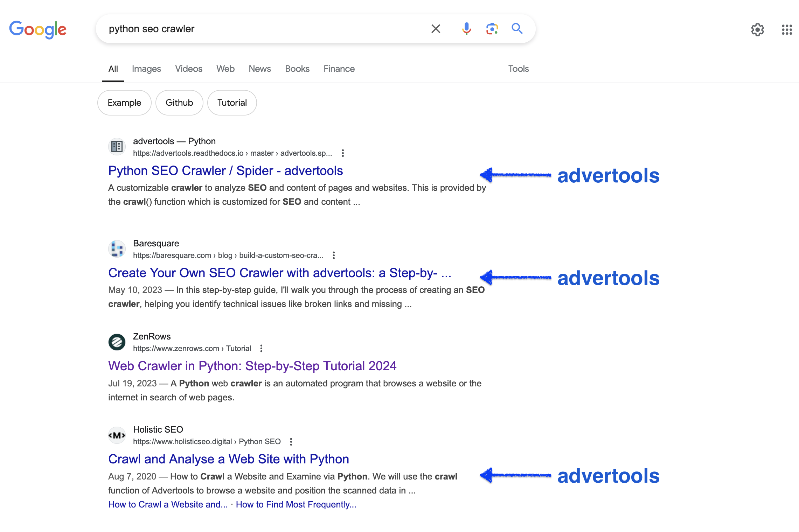Image resolution: width=799 pixels, height=532 pixels.
Task: Click the holisticseo.digital Python SEO breadcrumb
Action: [x=207, y=442]
